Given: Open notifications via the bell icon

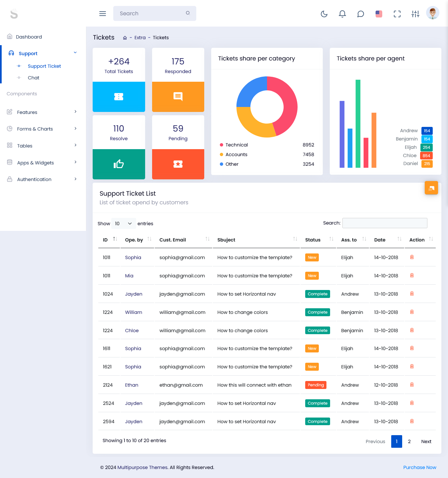Looking at the screenshot, I should click(x=342, y=14).
